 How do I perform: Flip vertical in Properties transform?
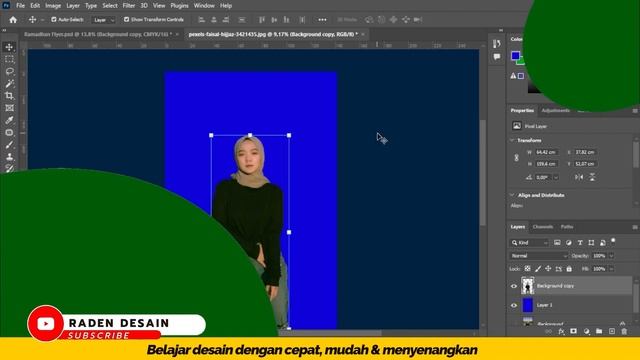pyautogui.click(x=592, y=177)
